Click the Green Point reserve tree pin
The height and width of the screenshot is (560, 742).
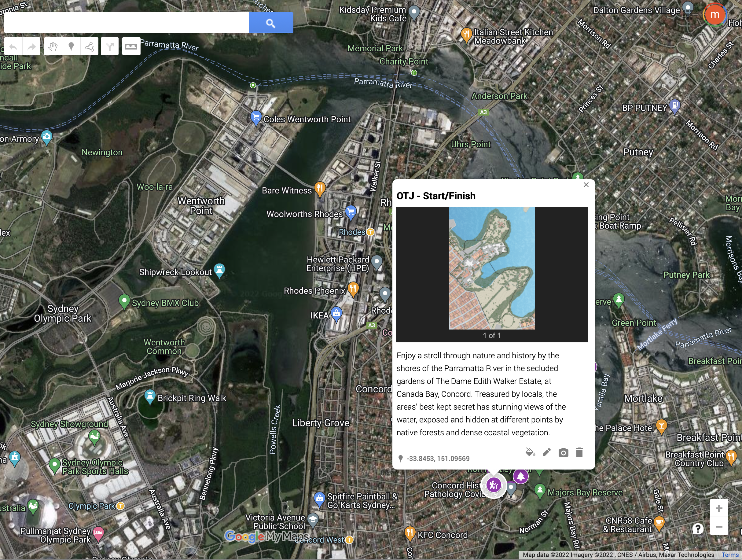pyautogui.click(x=619, y=300)
